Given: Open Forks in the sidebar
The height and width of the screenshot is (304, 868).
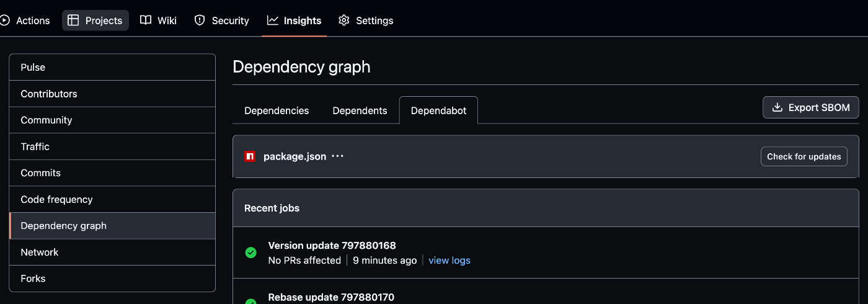Looking at the screenshot, I should (112, 279).
